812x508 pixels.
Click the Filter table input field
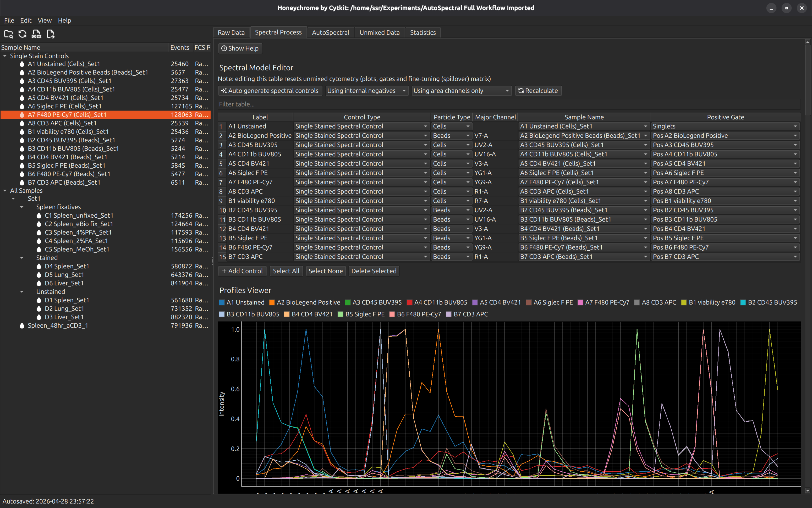[x=509, y=104]
